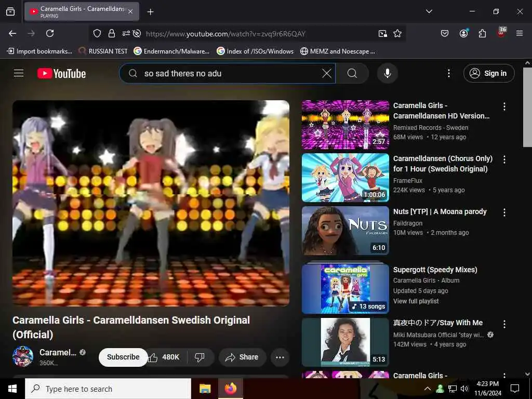Click the Sign in button
Image resolution: width=532 pixels, height=399 pixels.
(489, 73)
